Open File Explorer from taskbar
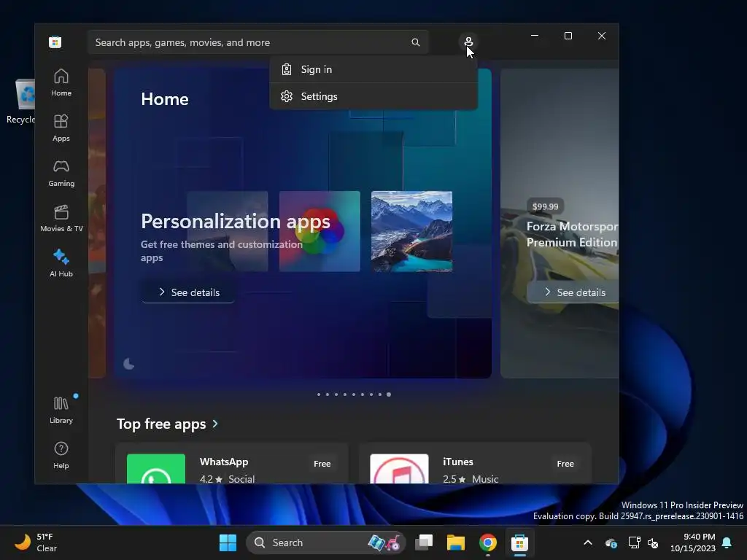747x560 pixels. [455, 542]
